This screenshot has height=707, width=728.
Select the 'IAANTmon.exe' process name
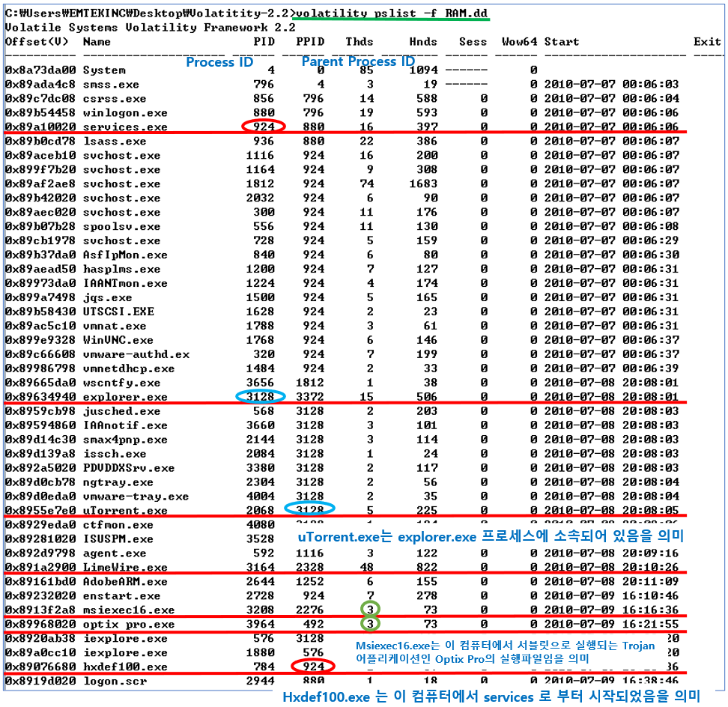tap(125, 283)
